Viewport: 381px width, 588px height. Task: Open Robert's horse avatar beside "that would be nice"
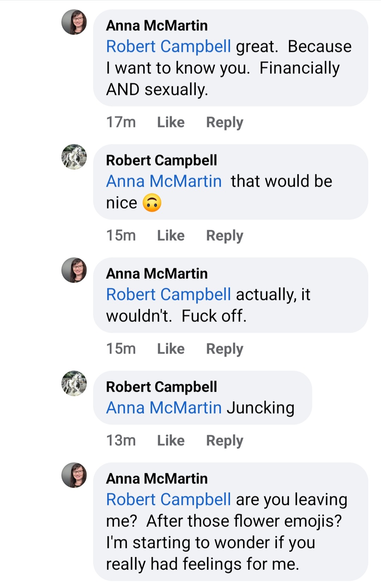click(74, 157)
